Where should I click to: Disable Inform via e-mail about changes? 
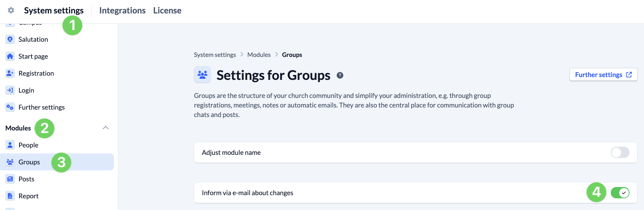620,193
